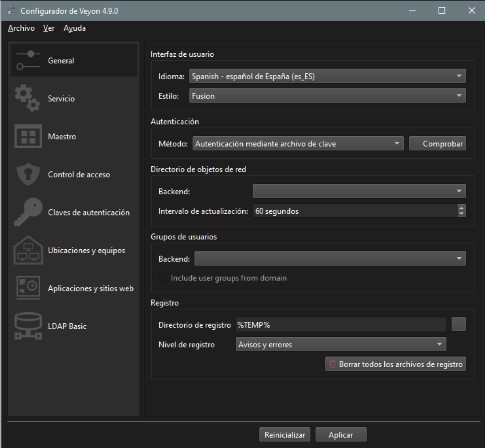Image resolution: width=485 pixels, height=448 pixels.
Task: Open the Idioma language dropdown
Action: tap(328, 76)
